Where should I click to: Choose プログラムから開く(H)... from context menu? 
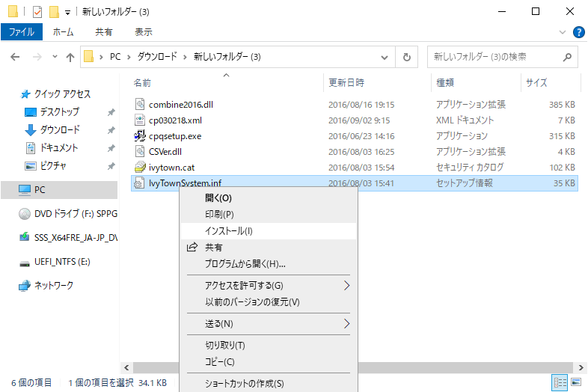tap(269, 264)
